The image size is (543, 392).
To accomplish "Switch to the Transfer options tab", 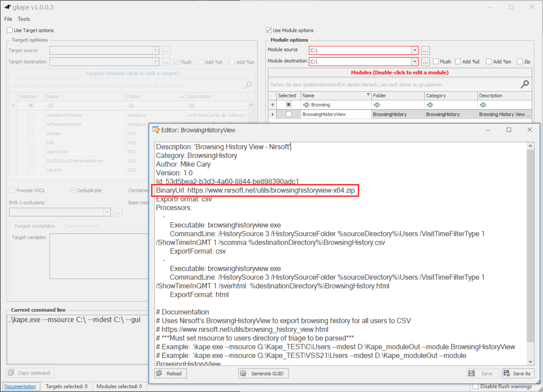I will pyautogui.click(x=81, y=226).
